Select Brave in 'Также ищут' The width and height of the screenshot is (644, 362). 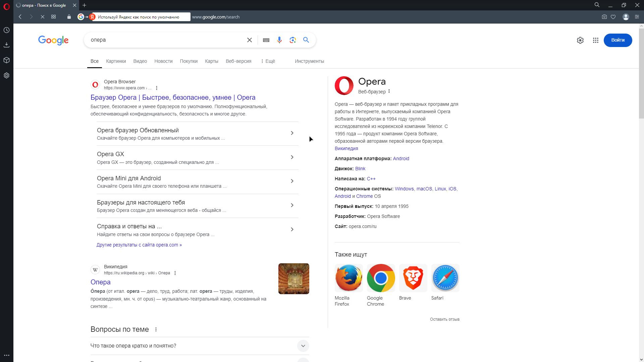click(x=413, y=282)
